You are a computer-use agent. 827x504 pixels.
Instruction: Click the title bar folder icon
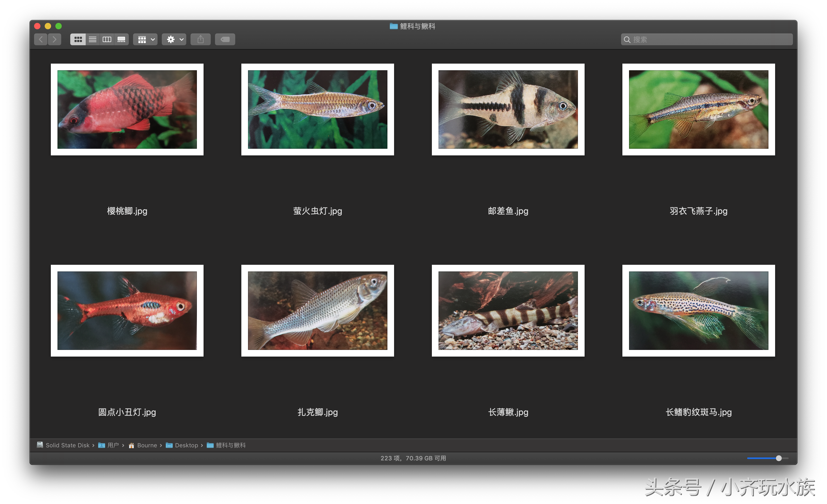point(393,26)
